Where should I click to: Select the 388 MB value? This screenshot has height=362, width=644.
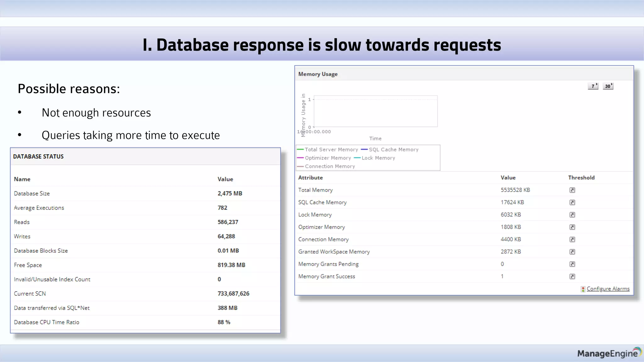pyautogui.click(x=228, y=308)
